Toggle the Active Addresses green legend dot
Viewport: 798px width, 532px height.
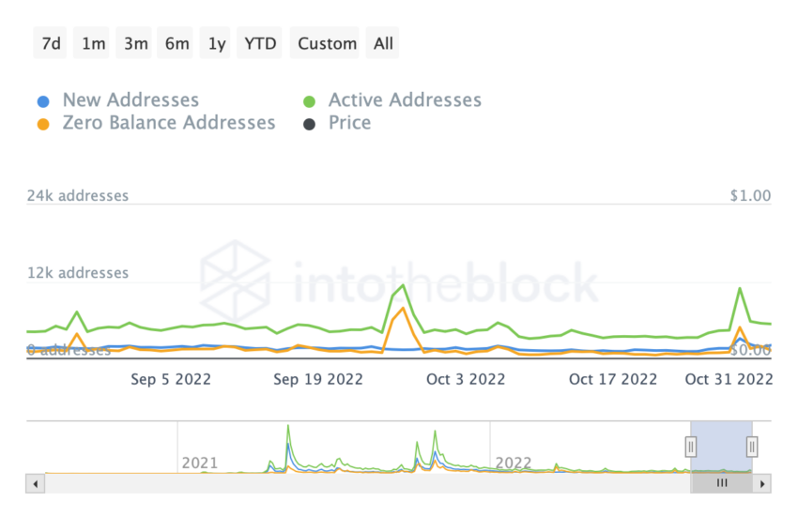308,100
